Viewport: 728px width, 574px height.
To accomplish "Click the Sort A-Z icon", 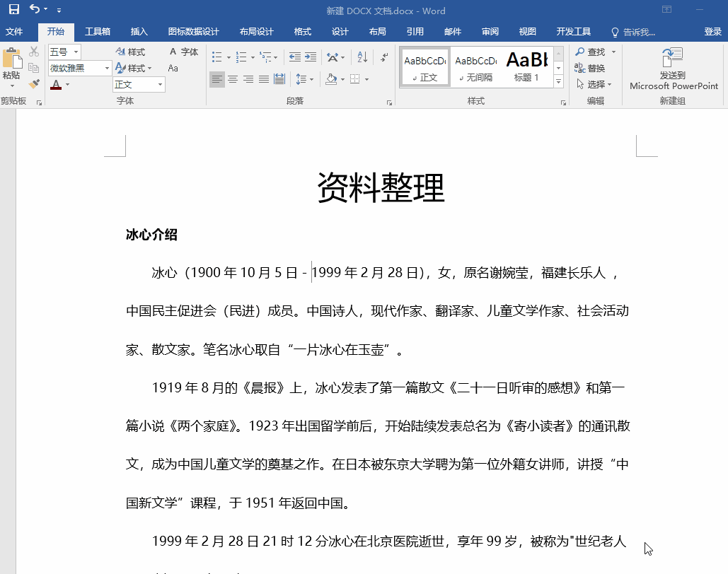I will tap(363, 57).
